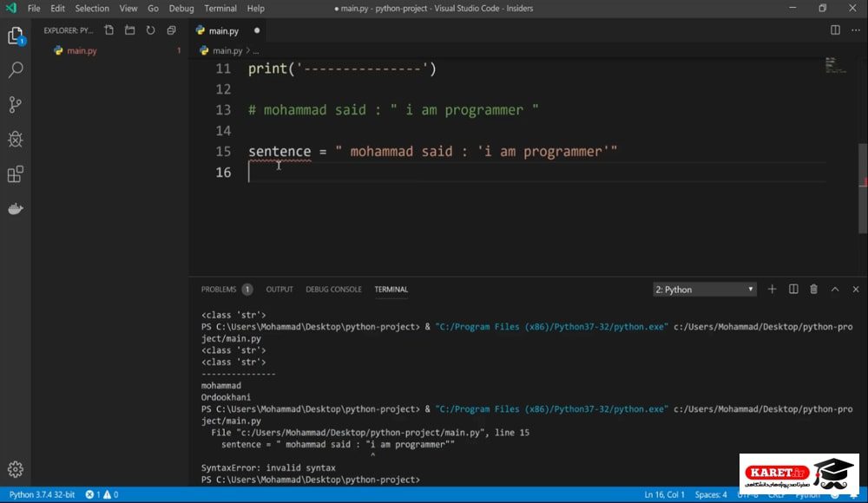Viewport: 868px width, 503px height.
Task: Open the Search view in activity bar
Action: coord(16,69)
